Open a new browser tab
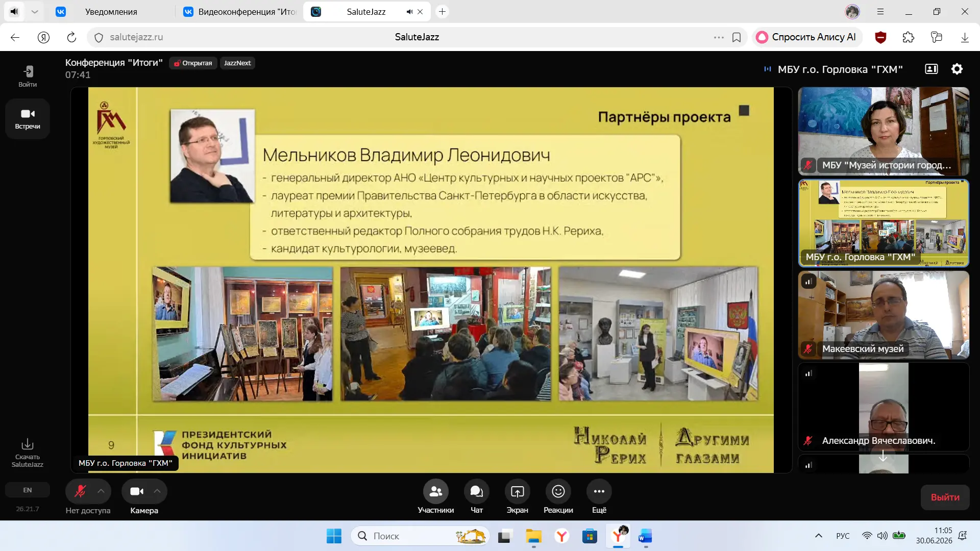980x551 pixels. (x=443, y=12)
